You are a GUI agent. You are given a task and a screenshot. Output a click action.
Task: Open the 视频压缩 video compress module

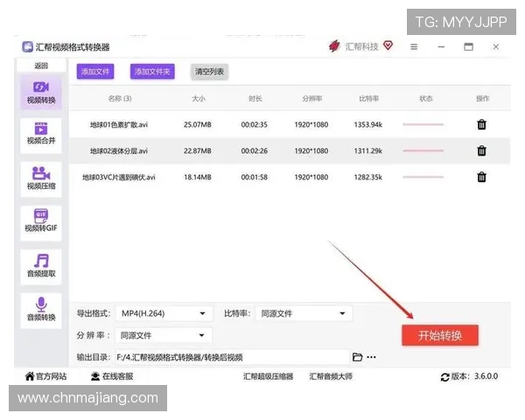point(41,179)
